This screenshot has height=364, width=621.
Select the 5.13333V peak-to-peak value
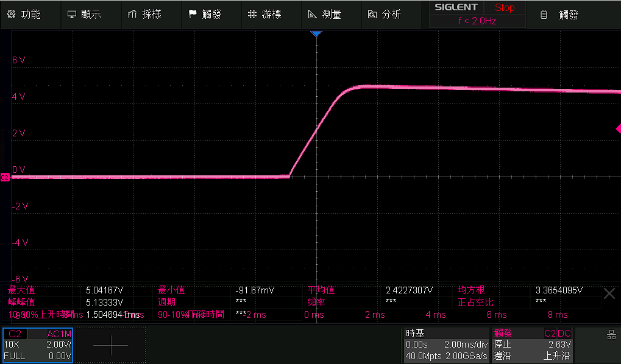[x=105, y=303]
